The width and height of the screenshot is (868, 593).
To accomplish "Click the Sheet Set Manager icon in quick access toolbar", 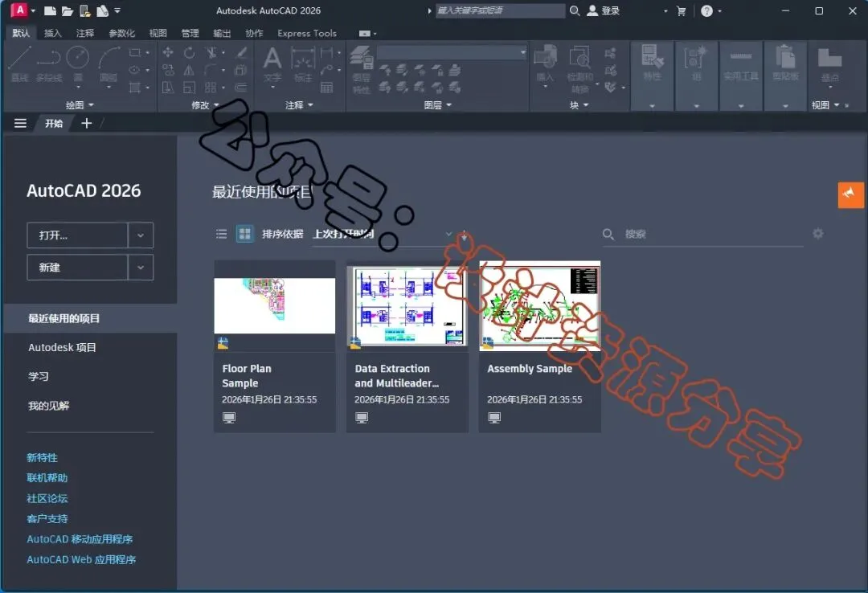I will (x=102, y=10).
